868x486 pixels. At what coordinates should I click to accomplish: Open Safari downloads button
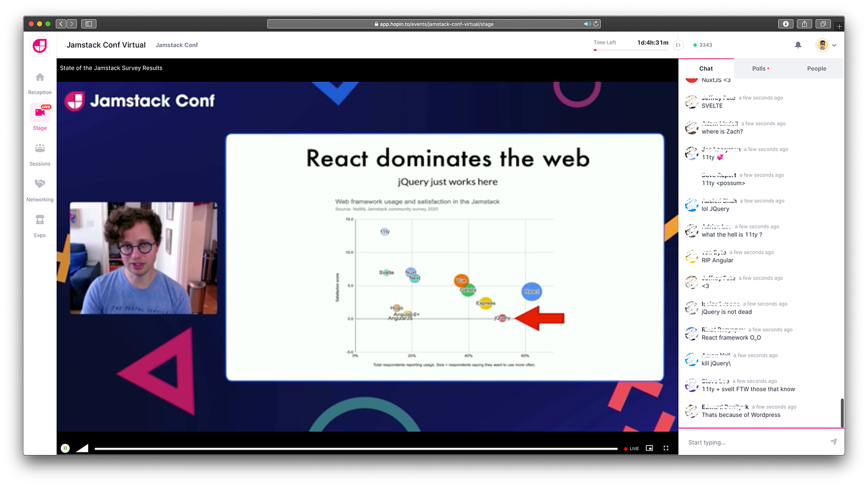pyautogui.click(x=786, y=24)
